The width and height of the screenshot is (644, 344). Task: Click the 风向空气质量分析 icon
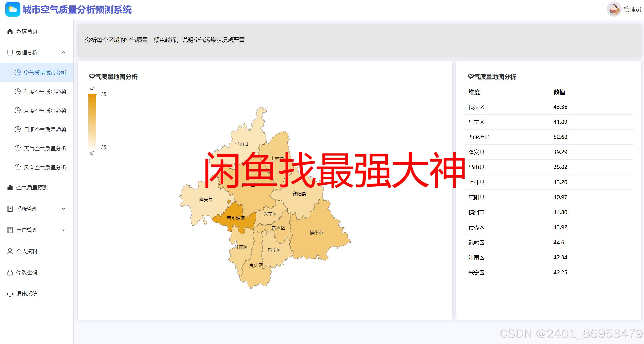tap(17, 167)
